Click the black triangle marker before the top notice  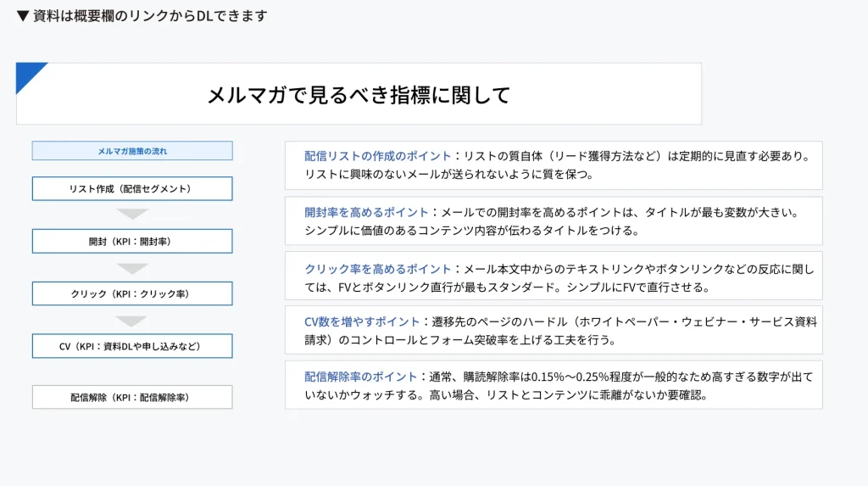23,16
